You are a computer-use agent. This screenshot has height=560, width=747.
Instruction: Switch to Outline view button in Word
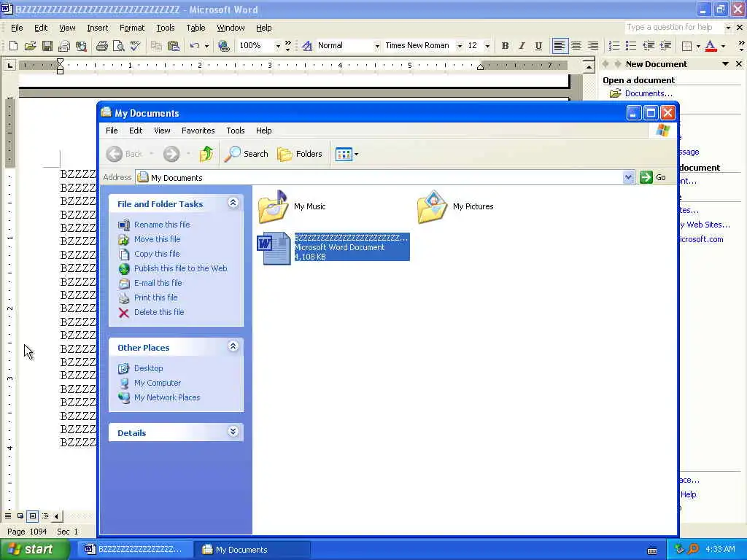click(44, 516)
